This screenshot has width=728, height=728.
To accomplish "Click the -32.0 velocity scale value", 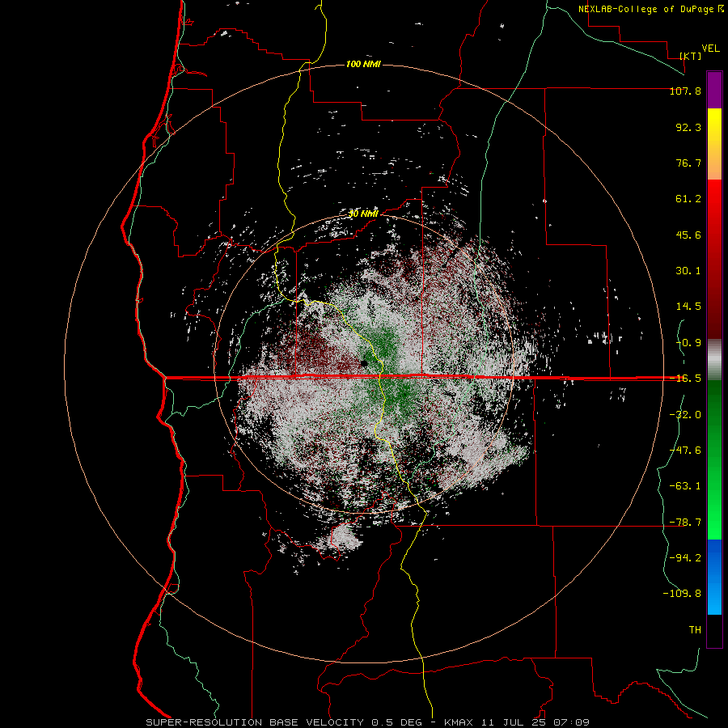I will pos(685,414).
